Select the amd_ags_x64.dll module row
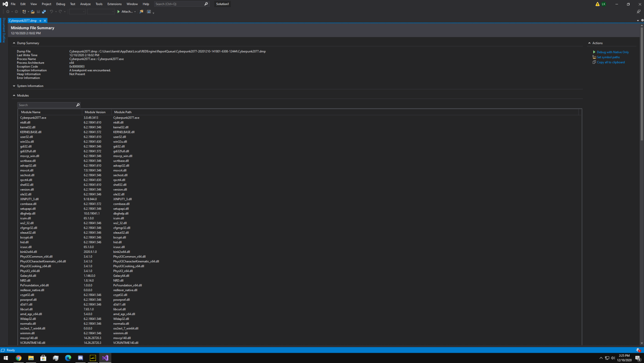 (299, 314)
